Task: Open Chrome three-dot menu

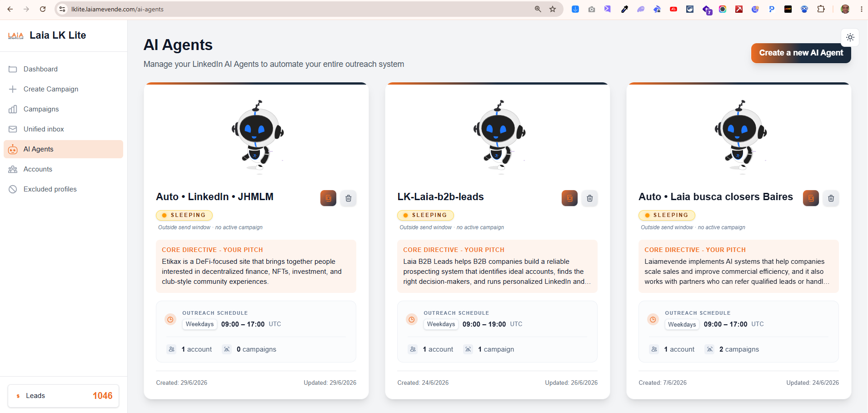Action: pyautogui.click(x=861, y=9)
